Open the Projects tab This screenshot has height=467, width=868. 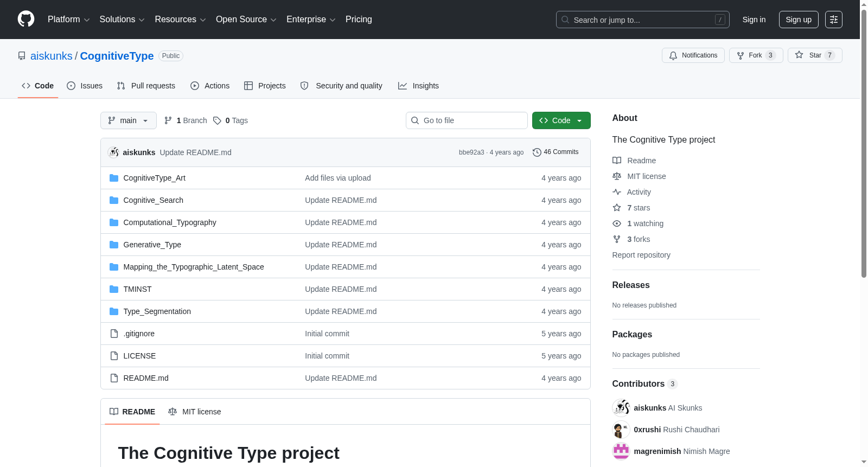[x=265, y=86]
